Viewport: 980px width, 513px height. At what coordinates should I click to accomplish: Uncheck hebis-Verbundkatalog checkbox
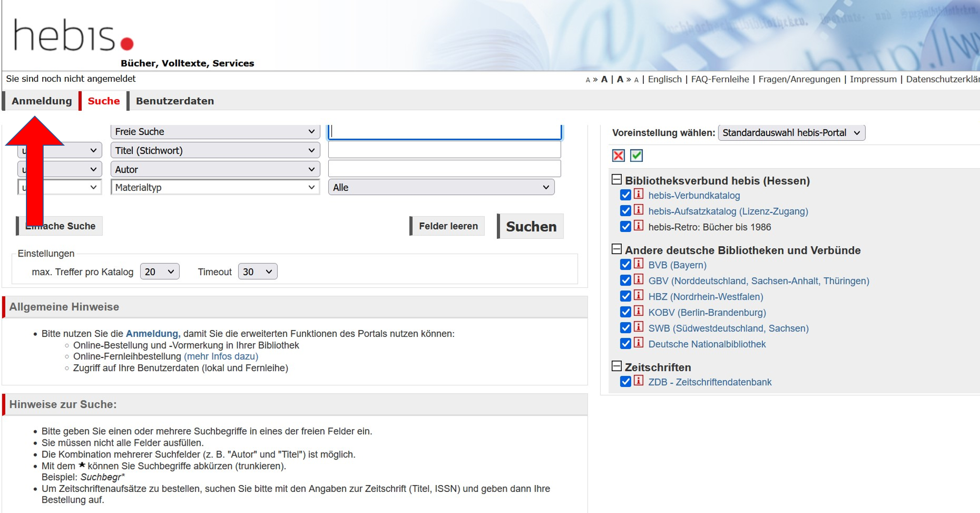click(625, 195)
